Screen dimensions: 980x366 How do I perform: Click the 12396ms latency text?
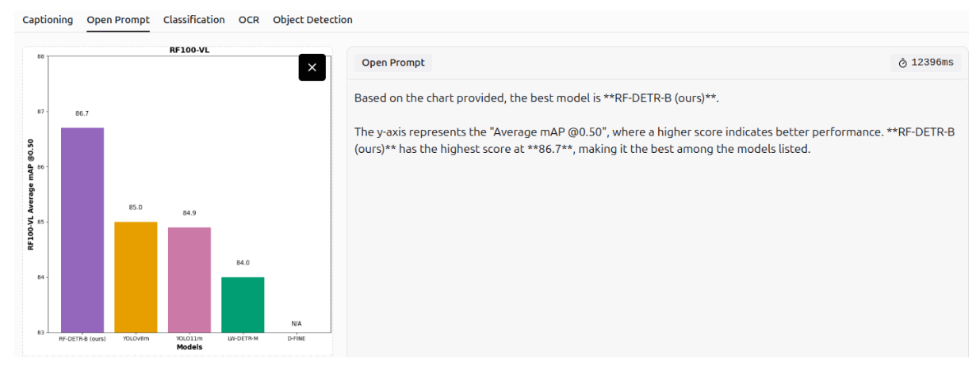coord(932,63)
